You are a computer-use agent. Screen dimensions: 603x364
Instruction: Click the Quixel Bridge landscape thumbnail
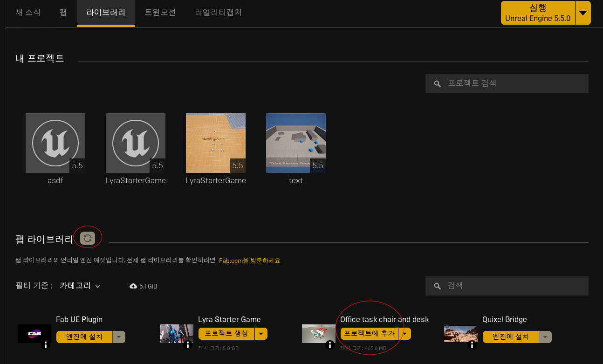(x=461, y=334)
